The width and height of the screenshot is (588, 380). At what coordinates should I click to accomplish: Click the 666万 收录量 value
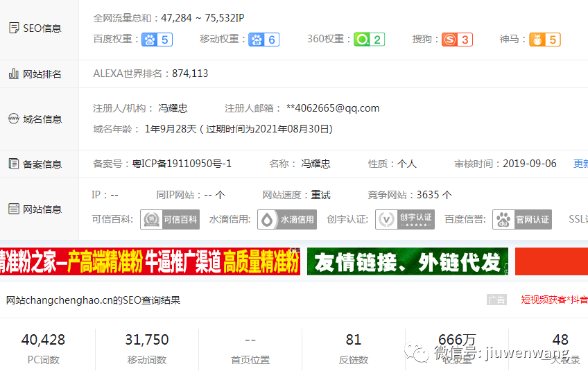click(457, 340)
